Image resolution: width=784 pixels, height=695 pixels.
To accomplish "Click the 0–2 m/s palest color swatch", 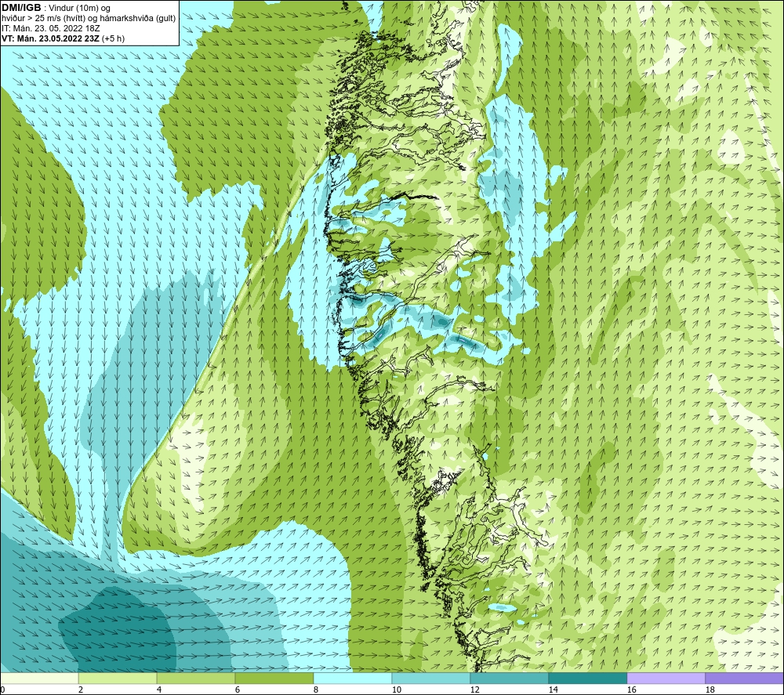I will pyautogui.click(x=39, y=679).
